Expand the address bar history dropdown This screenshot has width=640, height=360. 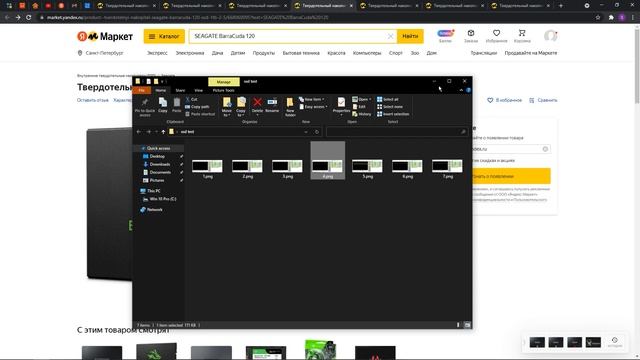[x=306, y=132]
